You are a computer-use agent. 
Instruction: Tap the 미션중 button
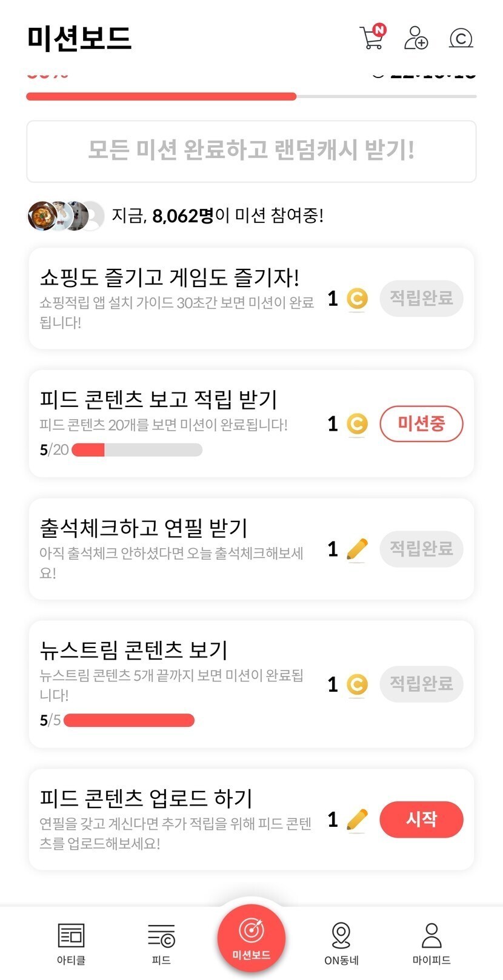(x=421, y=424)
